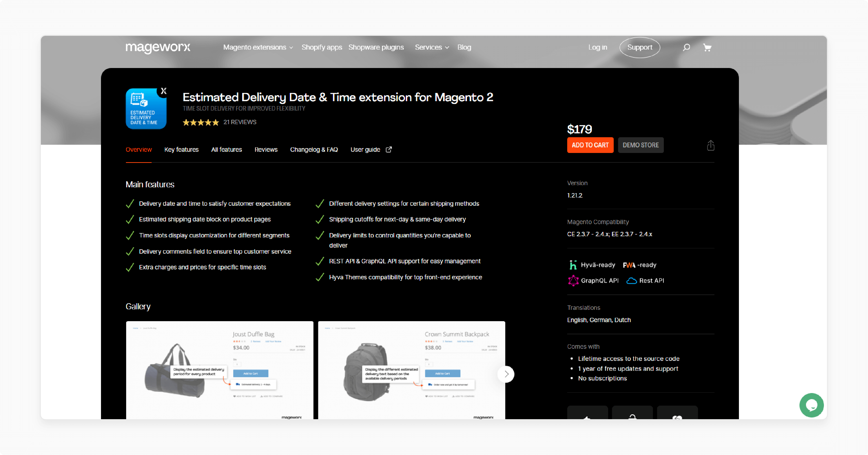Open the Joust Duffle Bag gallery image
This screenshot has height=455, width=868.
(220, 370)
